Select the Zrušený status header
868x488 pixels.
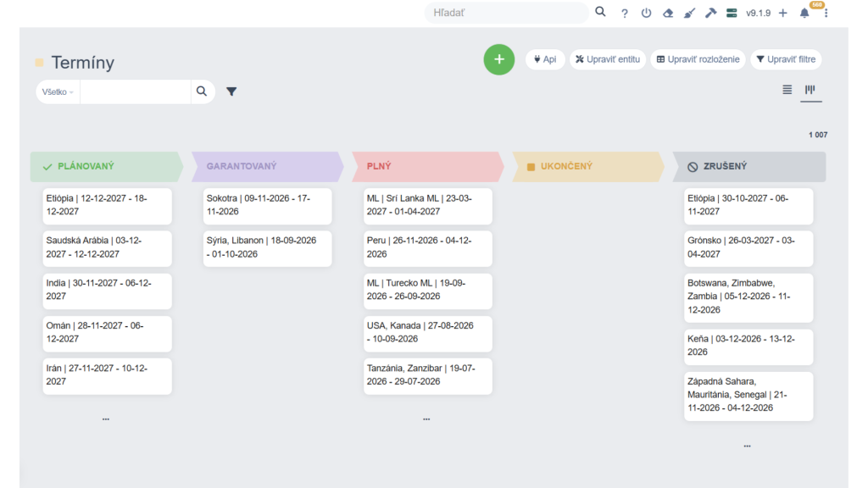pos(748,167)
